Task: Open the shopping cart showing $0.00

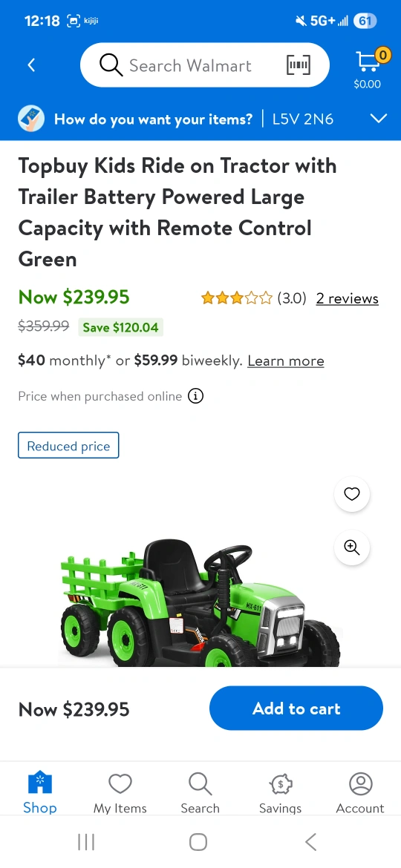Action: [x=368, y=69]
